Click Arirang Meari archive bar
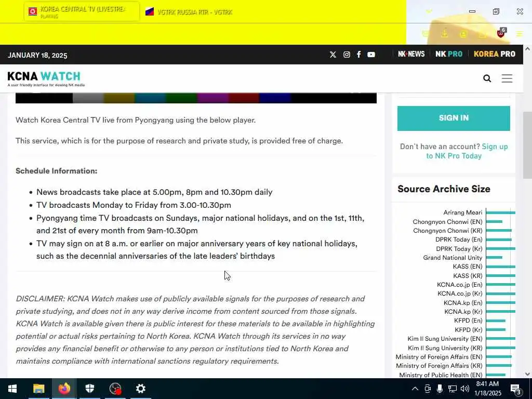The width and height of the screenshot is (532, 399). [x=500, y=212]
